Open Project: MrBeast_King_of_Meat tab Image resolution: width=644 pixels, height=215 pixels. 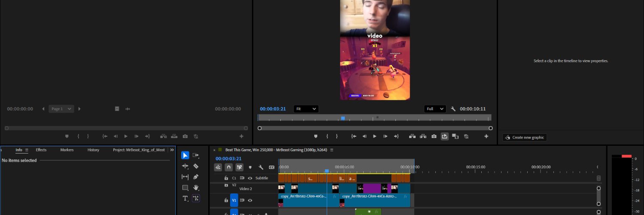click(139, 150)
